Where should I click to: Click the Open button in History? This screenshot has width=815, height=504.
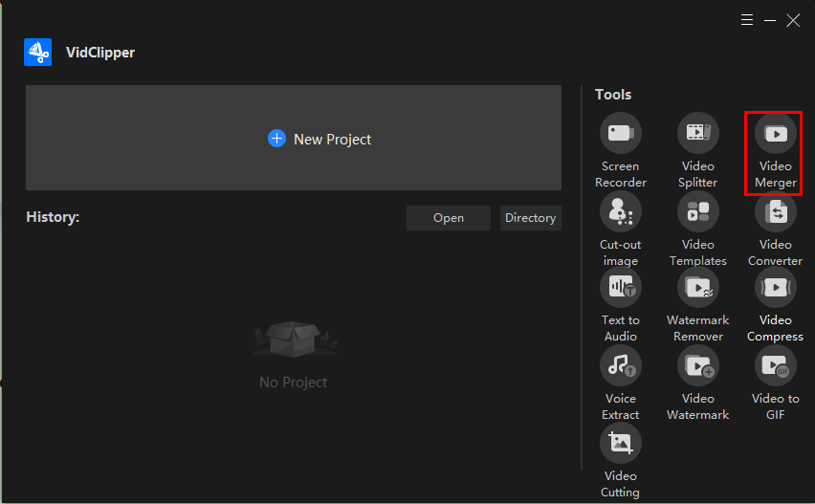pyautogui.click(x=448, y=218)
